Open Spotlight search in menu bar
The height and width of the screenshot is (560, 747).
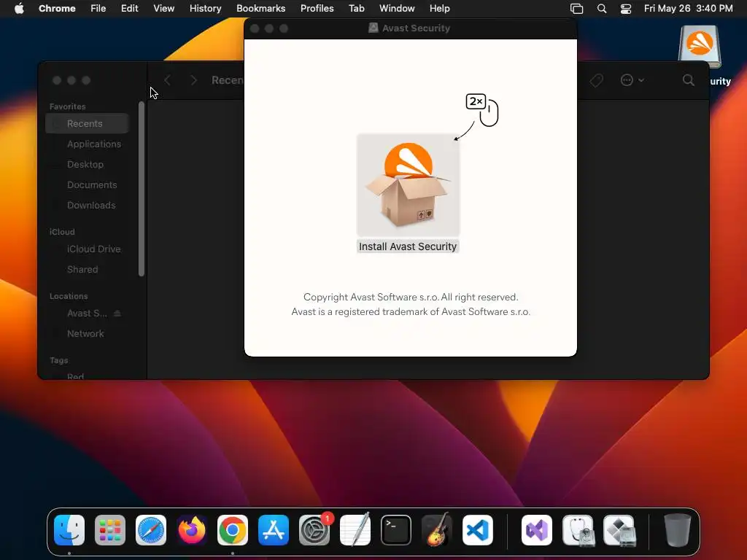click(602, 9)
